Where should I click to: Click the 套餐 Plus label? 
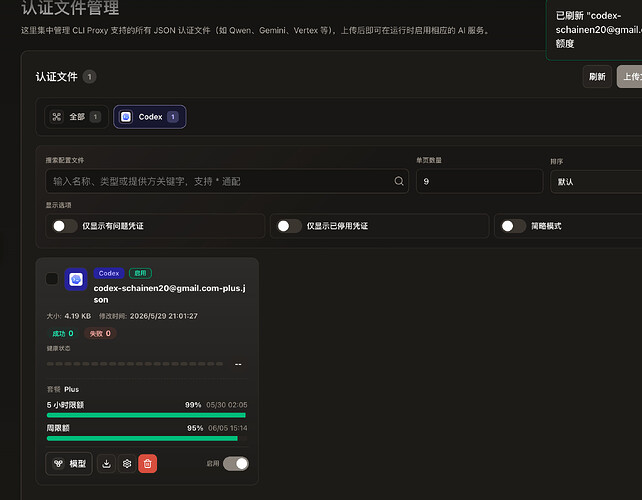click(x=63, y=389)
